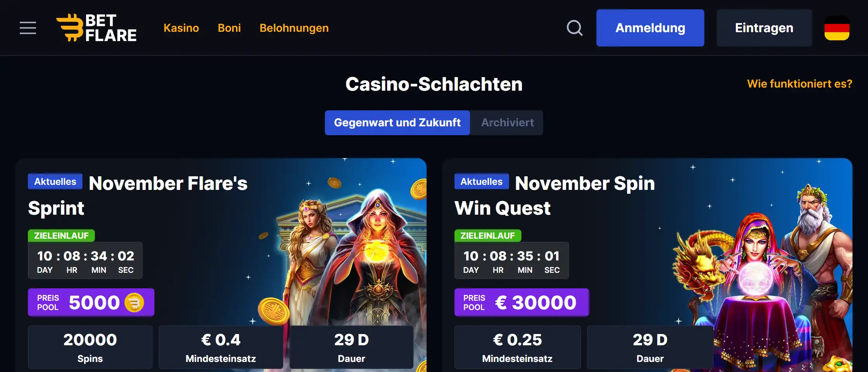Open the hamburger menu
The height and width of the screenshot is (372, 868).
point(28,28)
